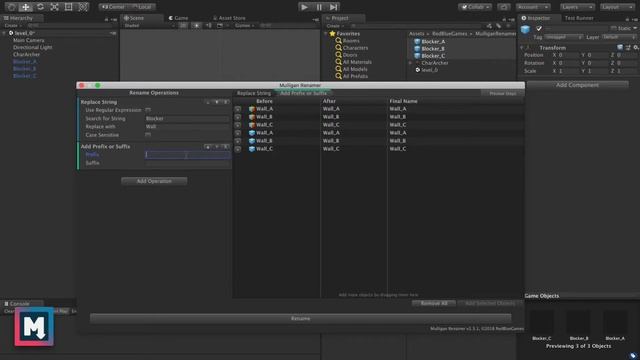Viewport: 640px width, 360px height.
Task: Click the Pause button
Action: coord(319,7)
